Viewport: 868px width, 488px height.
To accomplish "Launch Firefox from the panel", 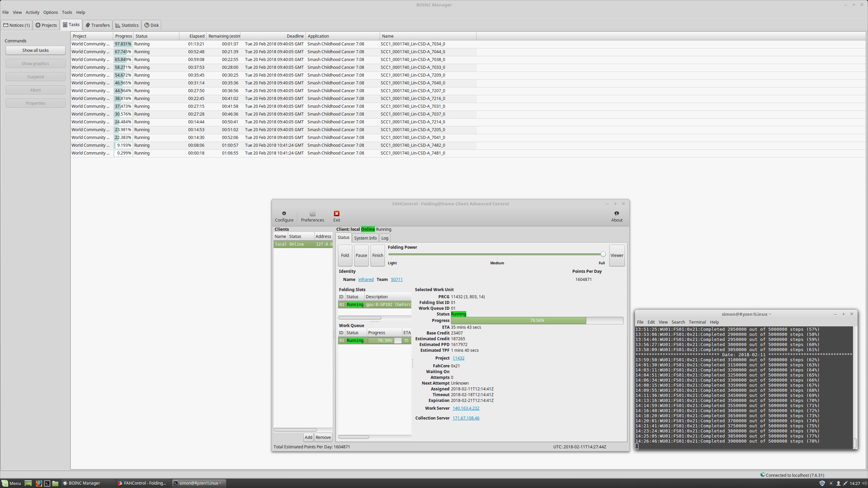I will coord(39,483).
